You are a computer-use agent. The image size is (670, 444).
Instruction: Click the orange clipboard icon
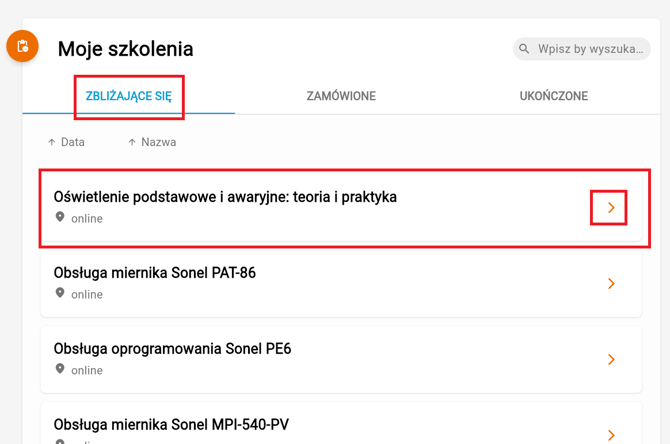(22, 46)
